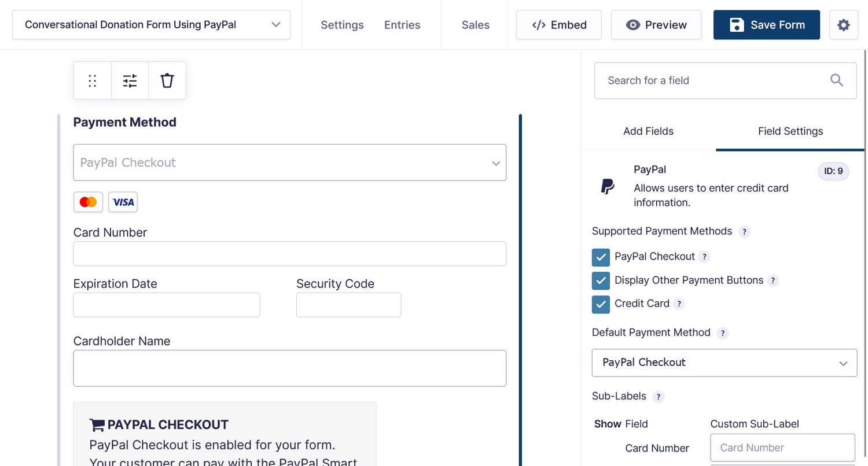Click the search magnifier icon

[x=837, y=80]
